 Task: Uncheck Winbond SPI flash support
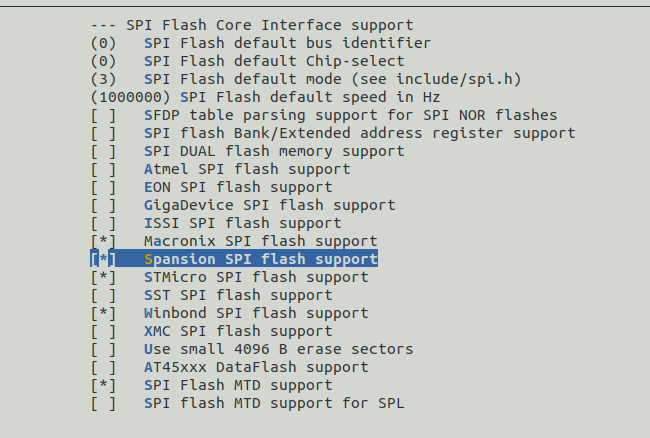[103, 313]
